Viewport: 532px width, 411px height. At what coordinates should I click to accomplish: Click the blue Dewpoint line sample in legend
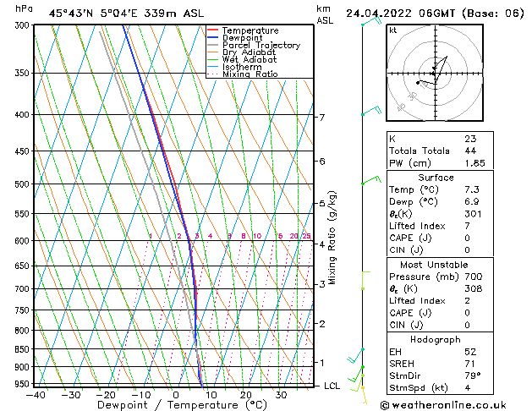coord(212,38)
